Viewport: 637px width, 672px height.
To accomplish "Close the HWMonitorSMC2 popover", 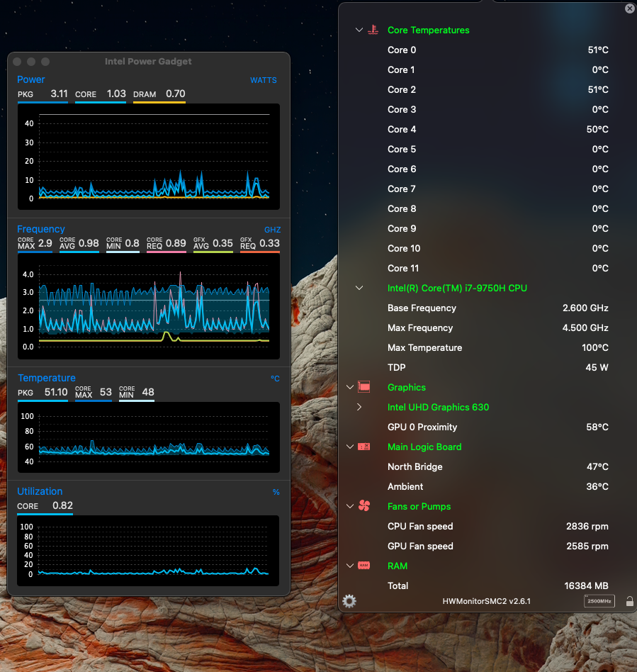I will tap(630, 9).
